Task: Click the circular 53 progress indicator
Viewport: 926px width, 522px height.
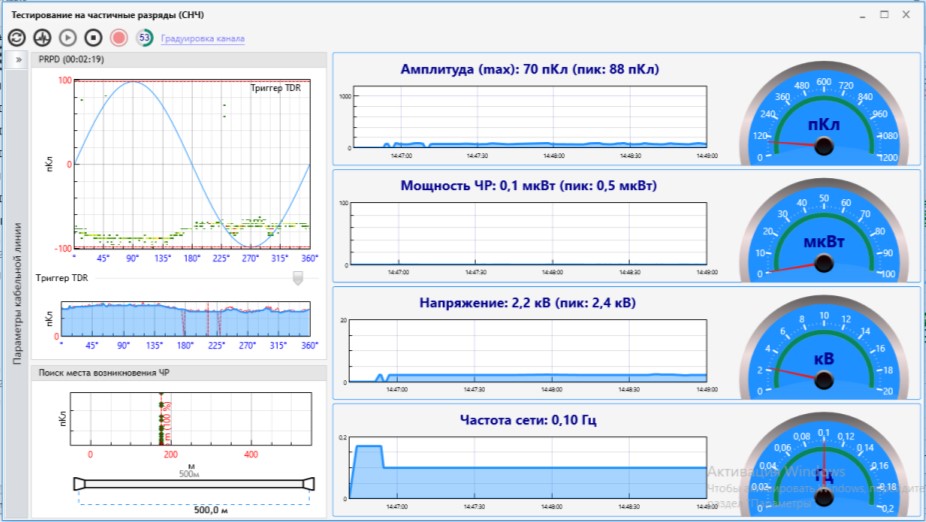Action: click(145, 38)
